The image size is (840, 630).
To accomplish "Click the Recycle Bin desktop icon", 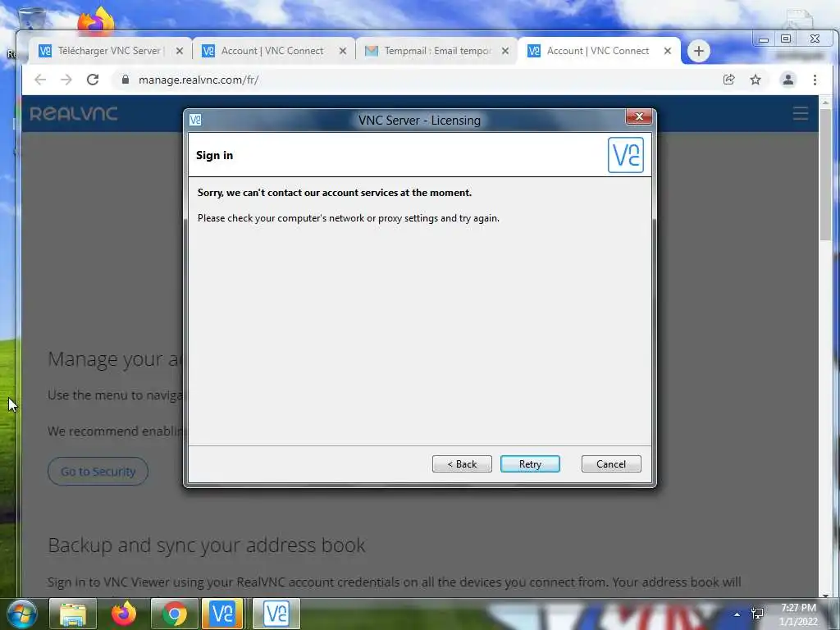I will pos(31,19).
